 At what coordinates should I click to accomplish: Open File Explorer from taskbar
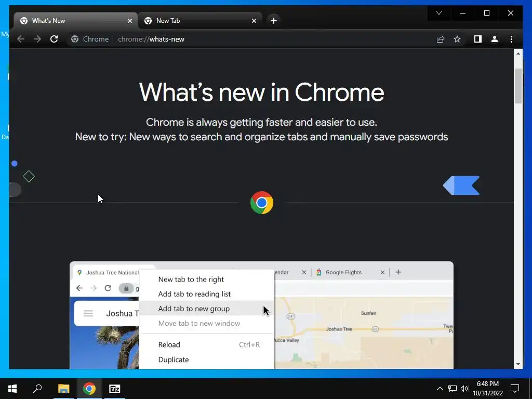(x=63, y=389)
